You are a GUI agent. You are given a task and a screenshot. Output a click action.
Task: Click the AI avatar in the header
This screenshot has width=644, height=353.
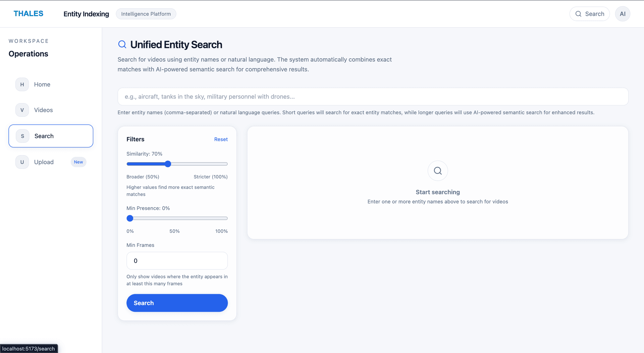[623, 14]
